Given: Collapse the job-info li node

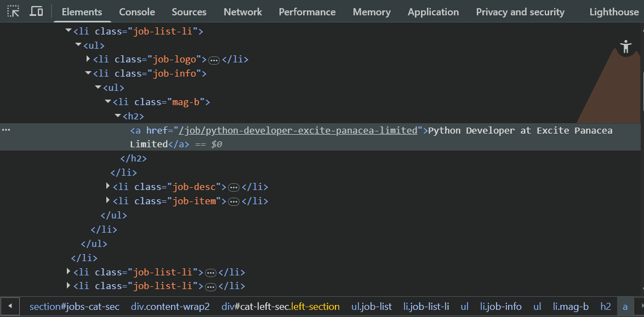Looking at the screenshot, I should click(88, 73).
